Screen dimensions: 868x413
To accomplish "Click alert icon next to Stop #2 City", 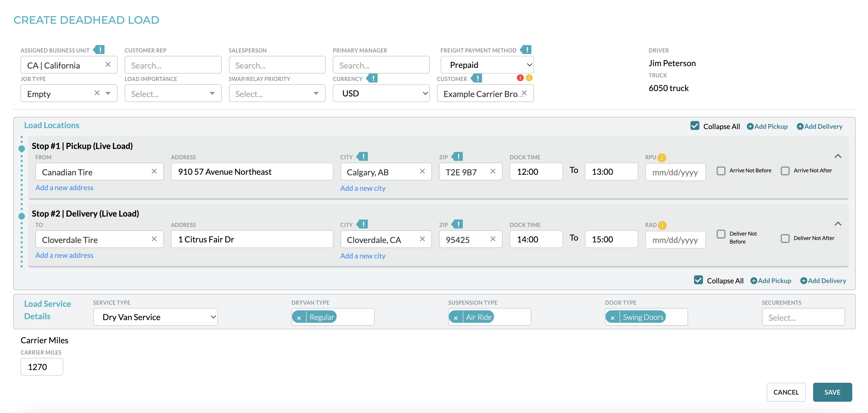I will click(362, 224).
